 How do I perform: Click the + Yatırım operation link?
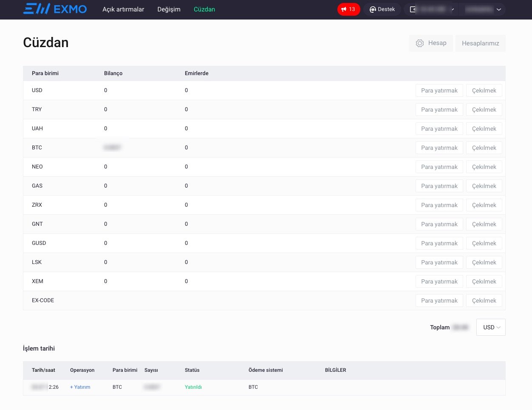point(80,387)
